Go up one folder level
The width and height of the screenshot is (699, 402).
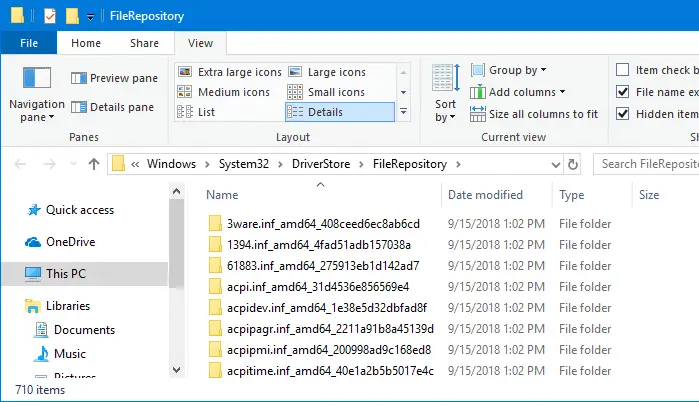tap(94, 164)
